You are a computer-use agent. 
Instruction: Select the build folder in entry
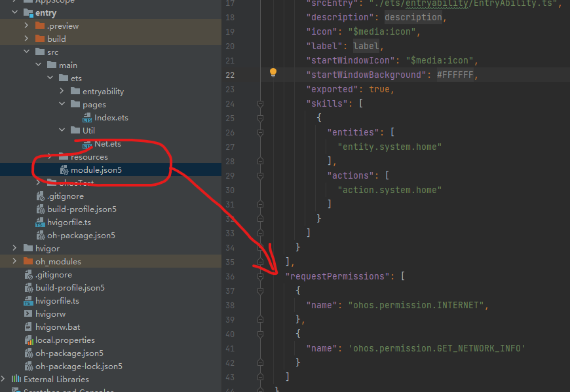(x=56, y=39)
